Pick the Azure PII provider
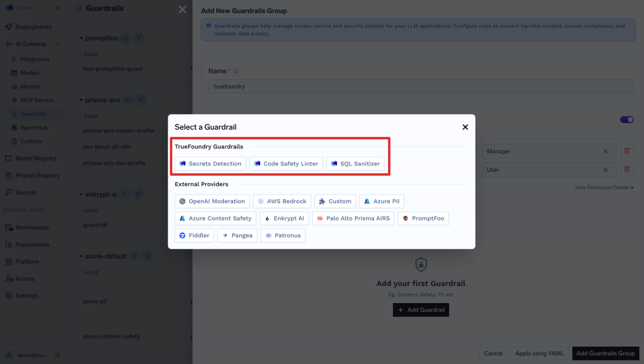 coord(382,201)
